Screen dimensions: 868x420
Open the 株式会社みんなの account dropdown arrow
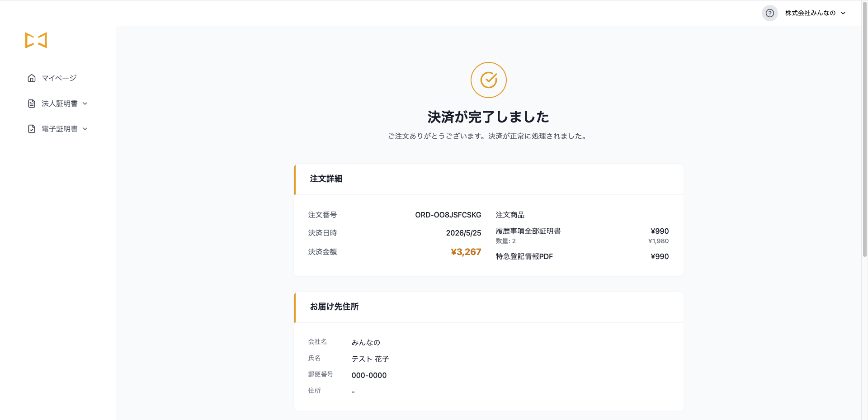(x=843, y=13)
